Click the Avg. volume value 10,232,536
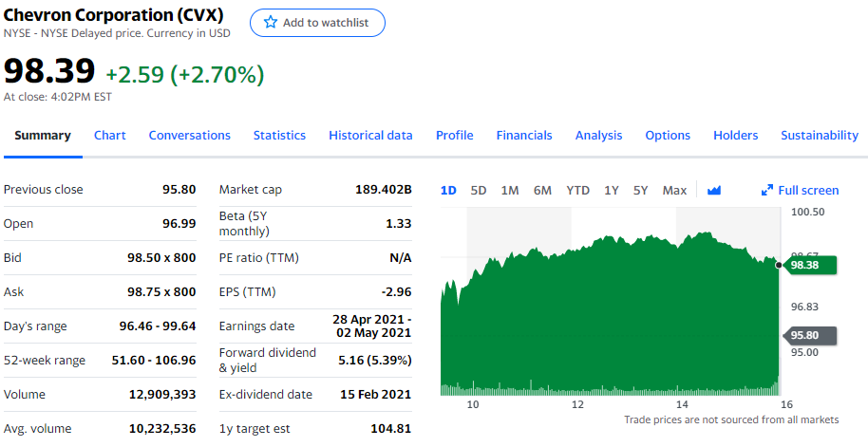The height and width of the screenshot is (447, 868). 162,429
